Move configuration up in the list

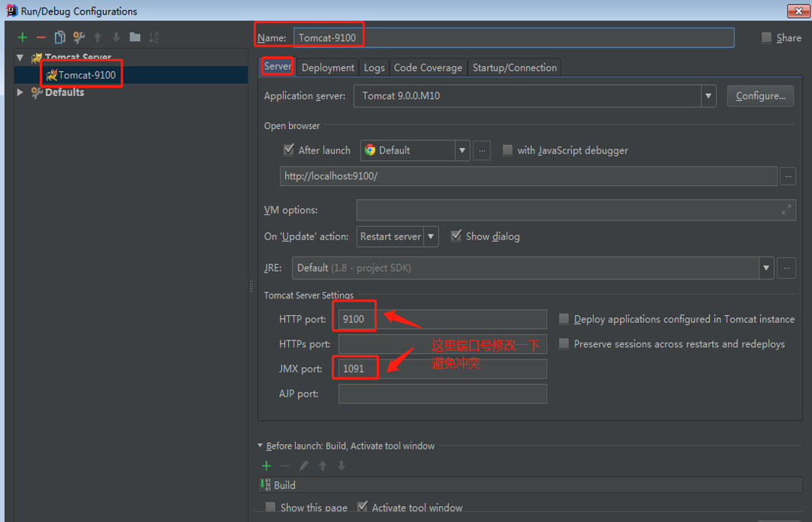coord(98,37)
